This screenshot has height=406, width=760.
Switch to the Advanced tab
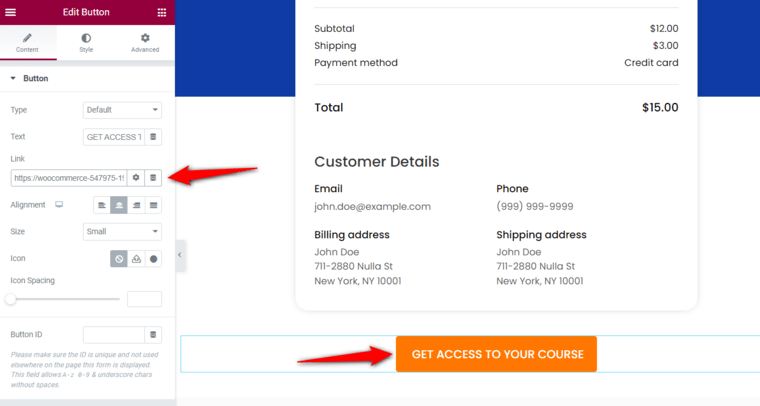[x=145, y=43]
